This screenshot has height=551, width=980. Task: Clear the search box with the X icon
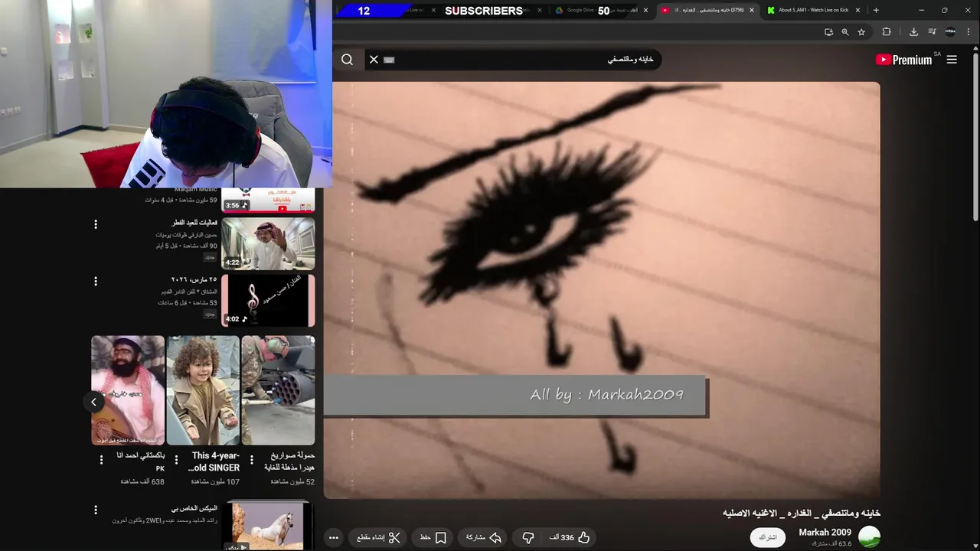pyautogui.click(x=374, y=60)
